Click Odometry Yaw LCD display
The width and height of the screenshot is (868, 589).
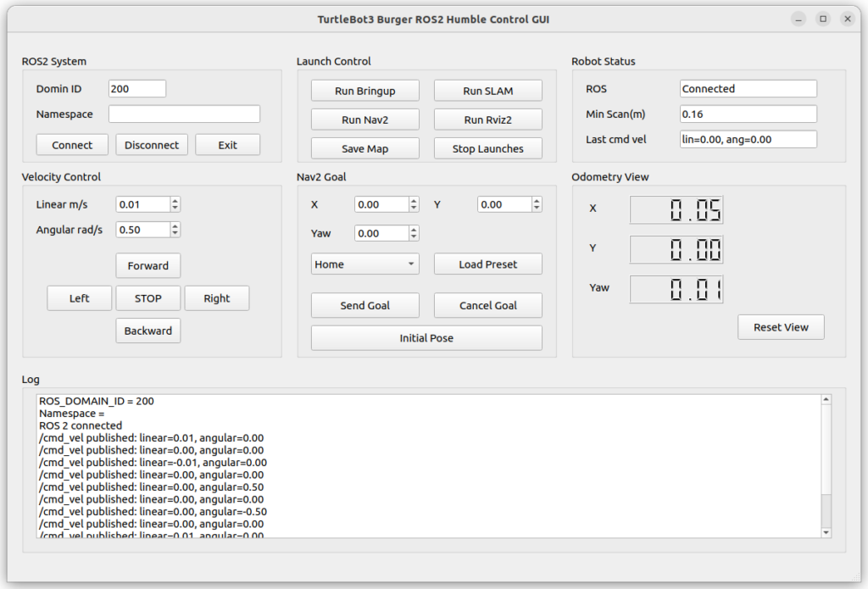(676, 290)
